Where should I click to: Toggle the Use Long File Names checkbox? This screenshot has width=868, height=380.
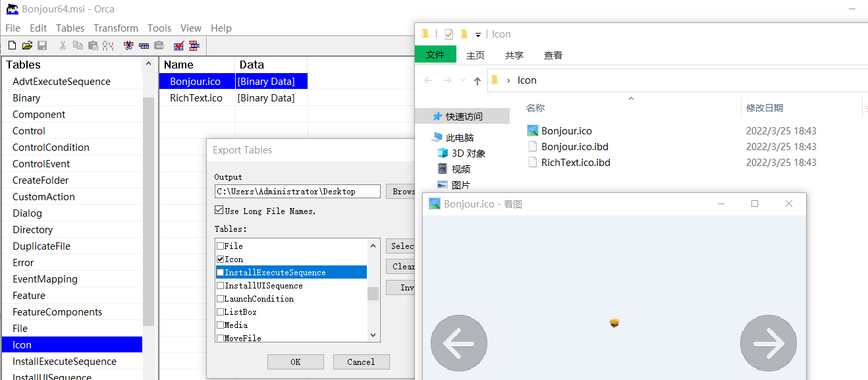(219, 211)
